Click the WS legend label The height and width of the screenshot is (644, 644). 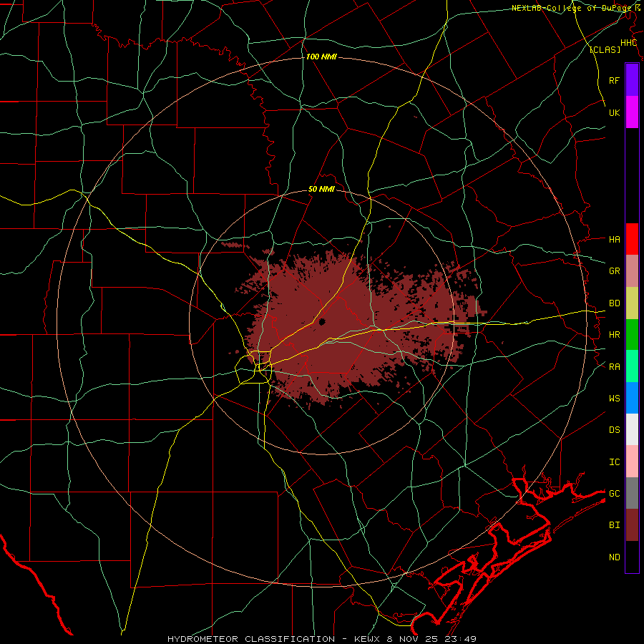(614, 399)
